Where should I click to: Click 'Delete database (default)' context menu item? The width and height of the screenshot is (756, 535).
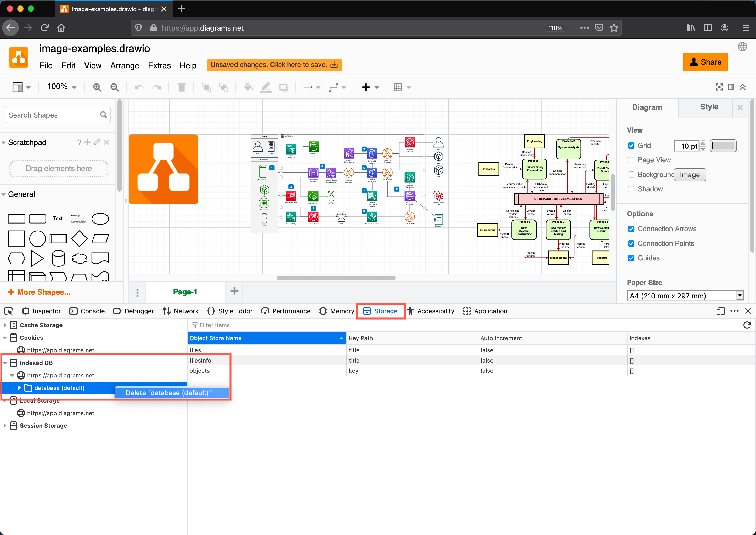coord(168,393)
